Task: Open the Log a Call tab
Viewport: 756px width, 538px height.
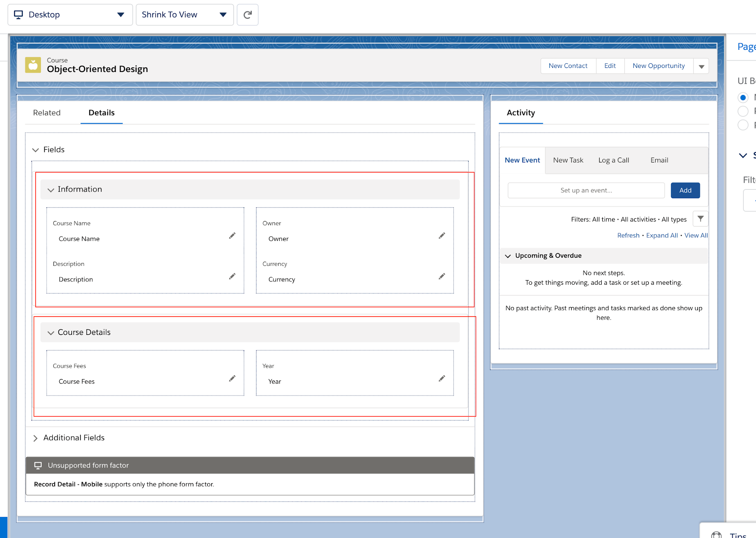Action: [614, 160]
